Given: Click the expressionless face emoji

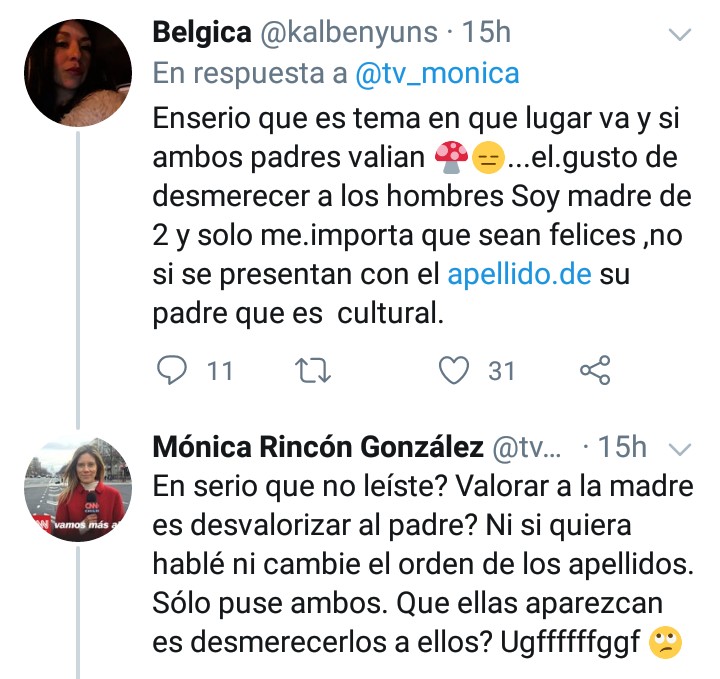Looking at the screenshot, I should pos(488,155).
